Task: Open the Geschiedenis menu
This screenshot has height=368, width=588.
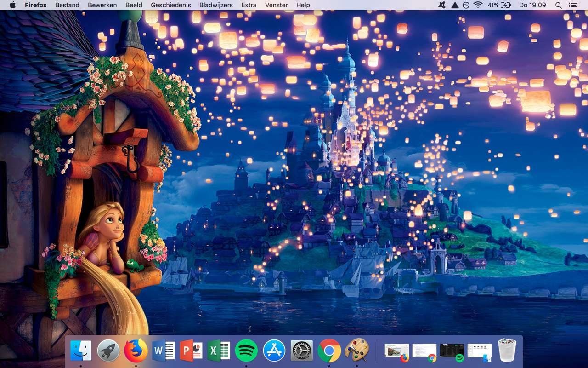Action: click(170, 5)
